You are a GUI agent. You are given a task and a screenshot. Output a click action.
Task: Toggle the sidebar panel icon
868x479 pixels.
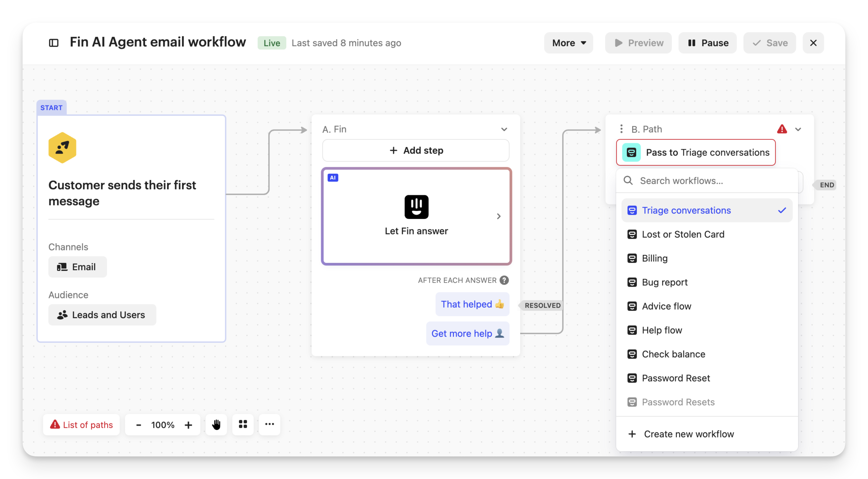(54, 43)
